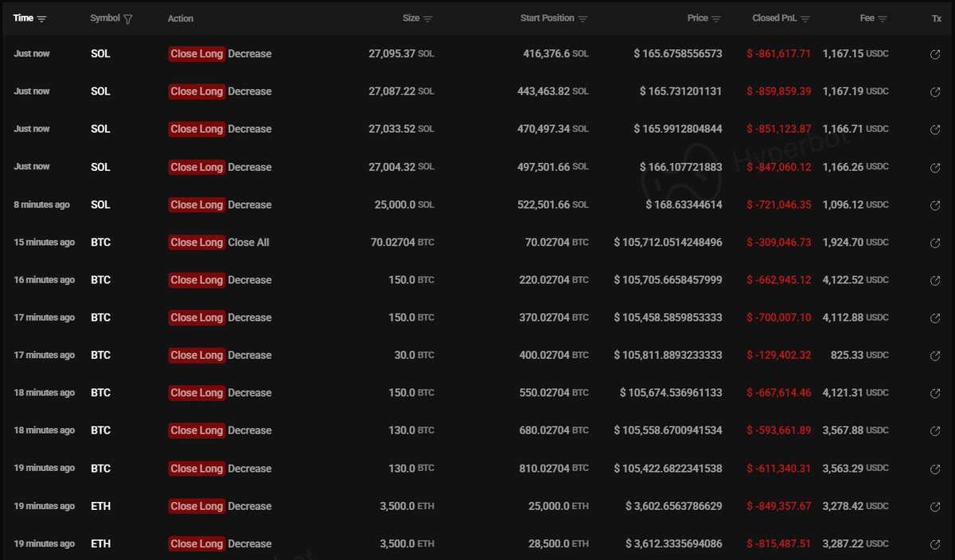Click the 15 minutes ago timestamp
955x560 pixels.
point(44,243)
